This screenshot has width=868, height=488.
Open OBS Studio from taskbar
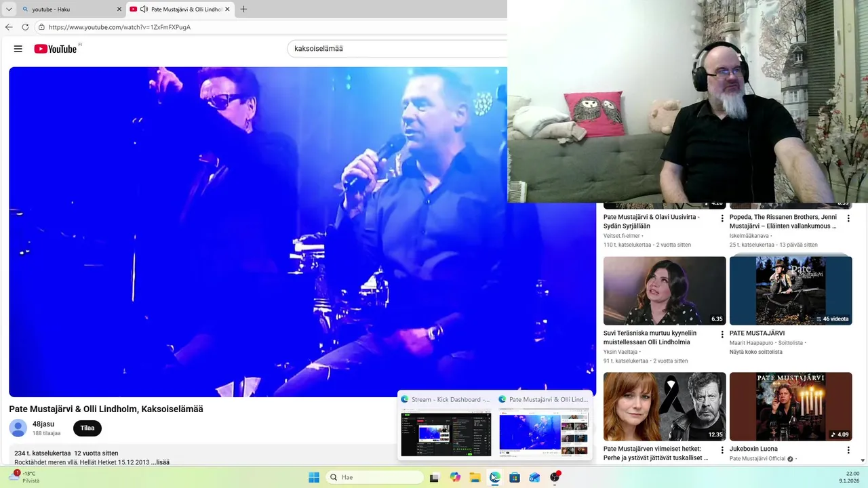click(555, 477)
